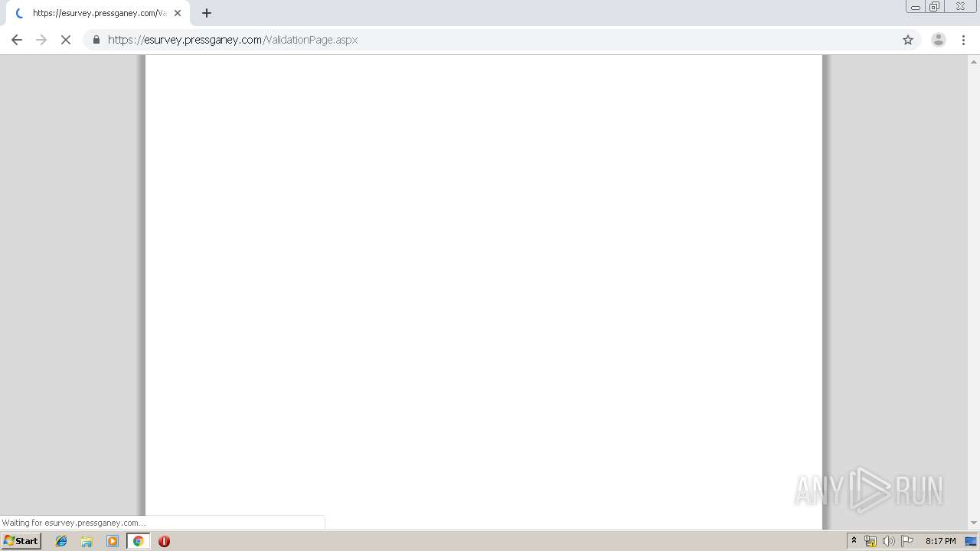Open the red Opera-style taskbar icon

(164, 541)
